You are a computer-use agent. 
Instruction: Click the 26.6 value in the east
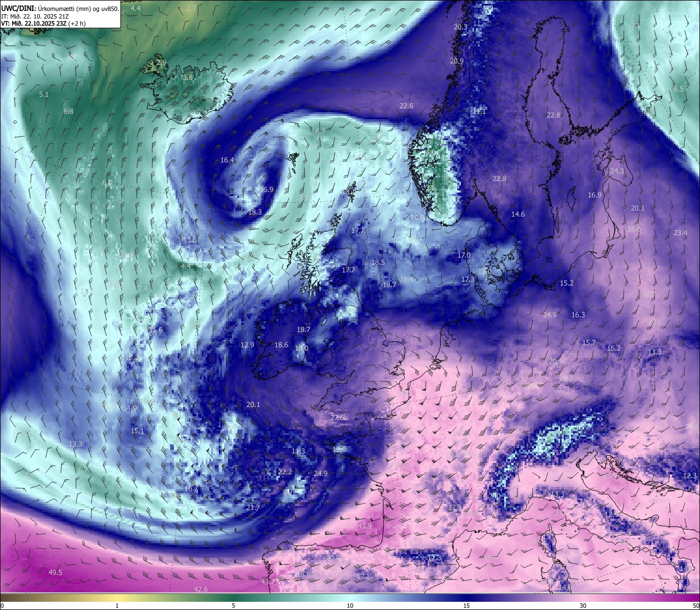point(634,229)
